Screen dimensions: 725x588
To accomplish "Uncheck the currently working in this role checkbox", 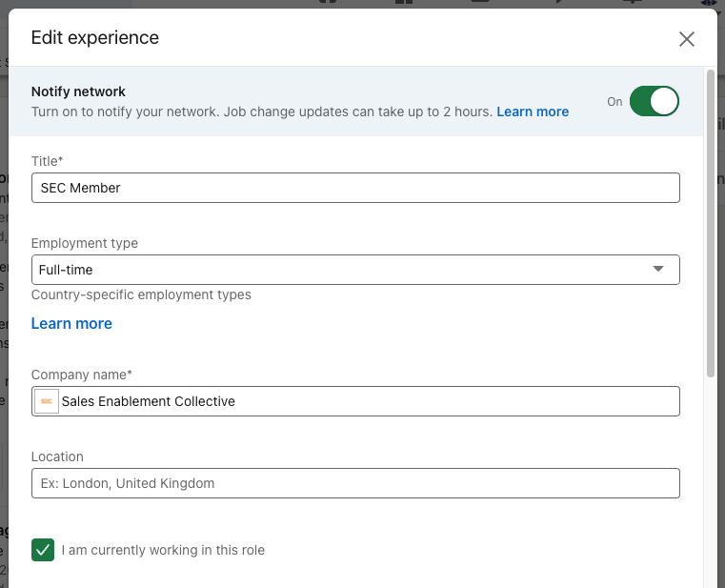I will tap(43, 550).
